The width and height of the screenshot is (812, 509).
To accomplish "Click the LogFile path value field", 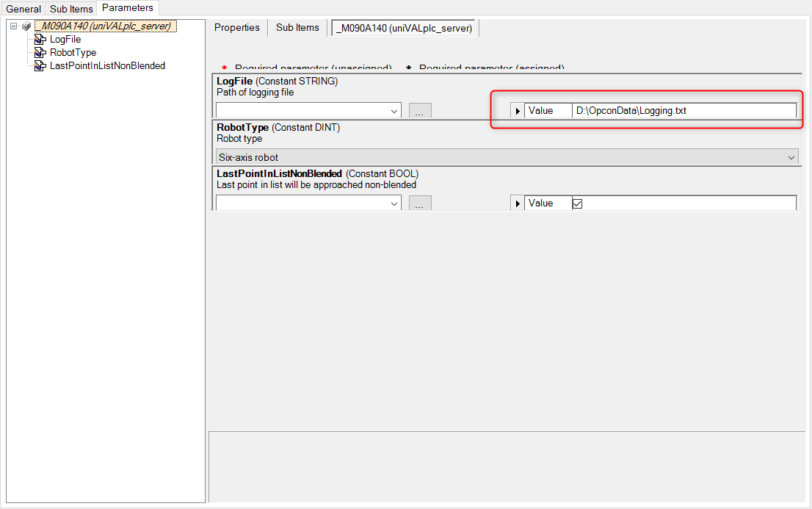I will [683, 111].
